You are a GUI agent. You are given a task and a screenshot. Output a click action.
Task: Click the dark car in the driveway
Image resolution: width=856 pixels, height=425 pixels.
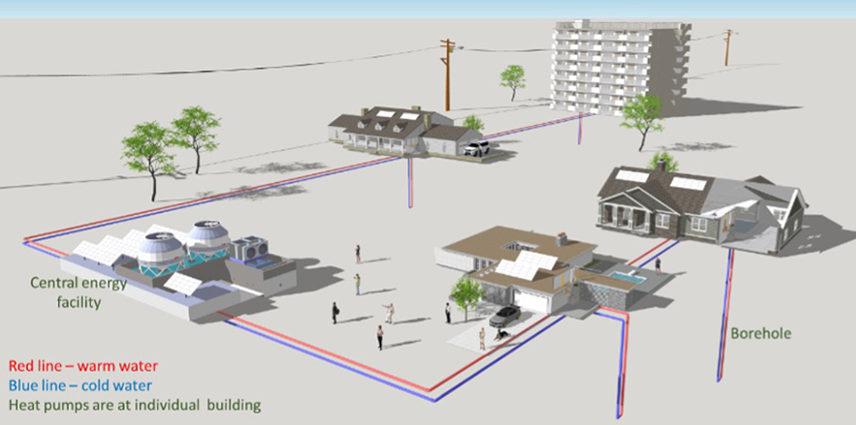(x=504, y=316)
